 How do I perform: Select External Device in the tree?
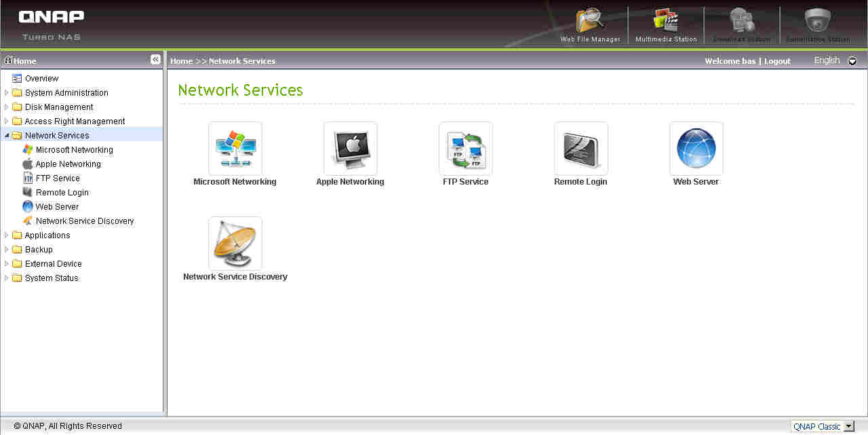coord(54,263)
